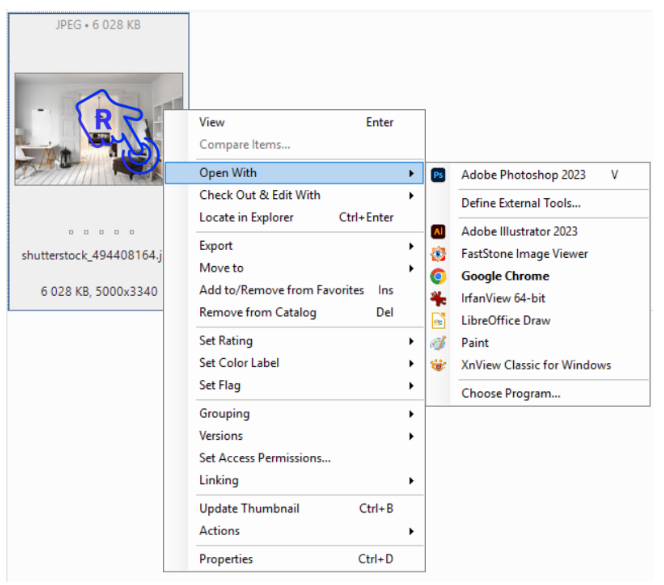This screenshot has width=664, height=585.
Task: Click the IrfanView 64-bit icon
Action: pos(438,298)
